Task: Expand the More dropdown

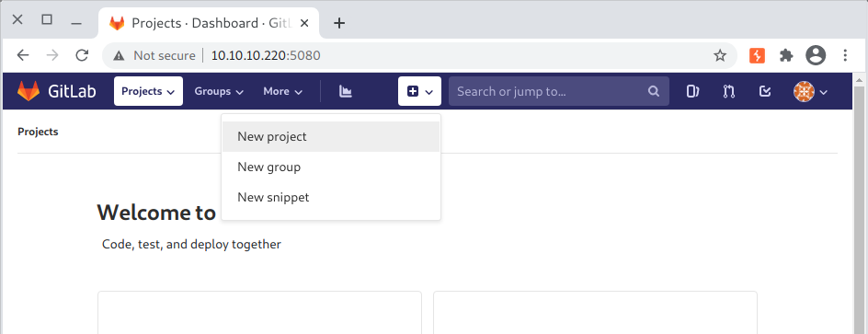Action: 283,91
